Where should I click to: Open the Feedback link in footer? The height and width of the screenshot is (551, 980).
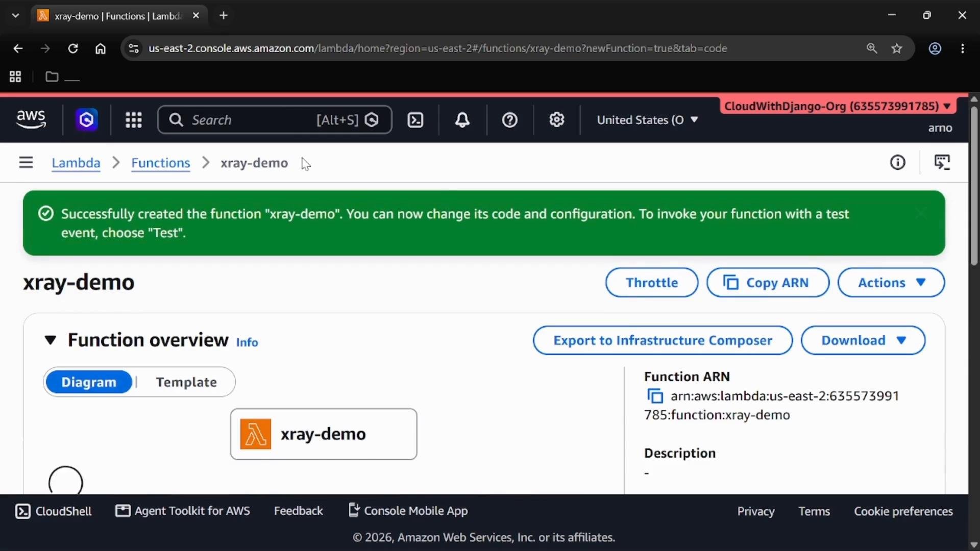[298, 511]
